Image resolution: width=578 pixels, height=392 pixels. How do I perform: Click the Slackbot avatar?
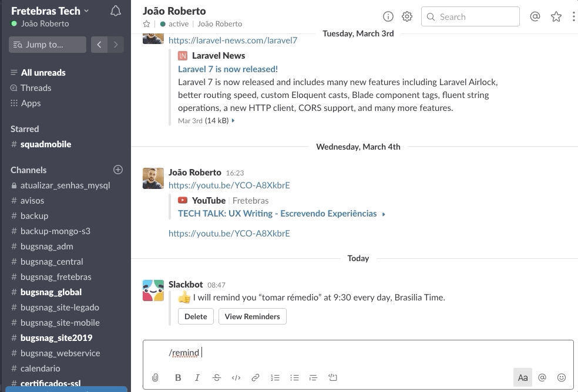point(153,290)
